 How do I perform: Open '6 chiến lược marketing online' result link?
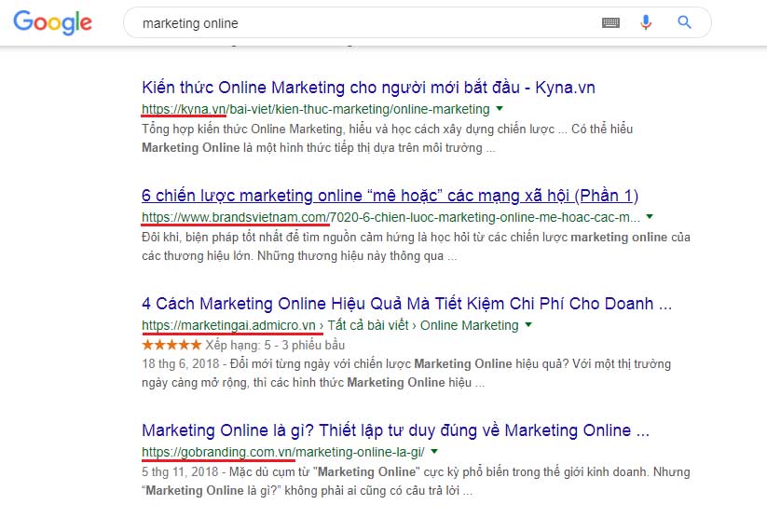point(390,196)
